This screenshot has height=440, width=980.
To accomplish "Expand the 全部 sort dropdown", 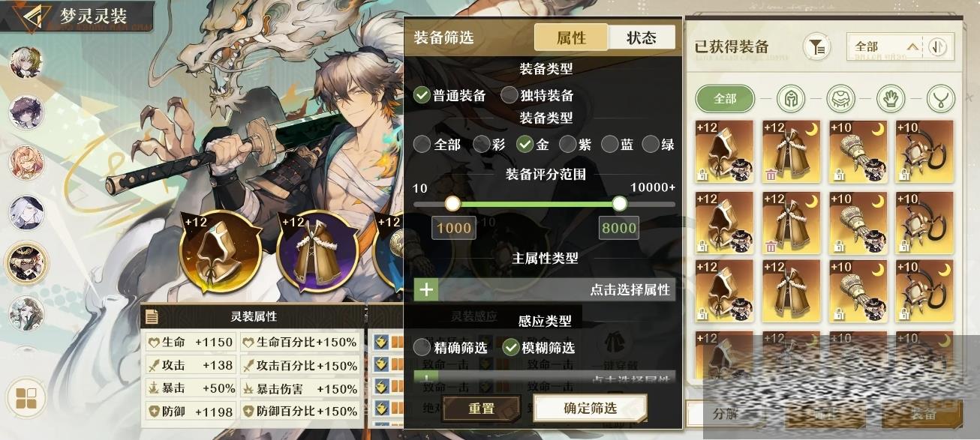I will (886, 46).
